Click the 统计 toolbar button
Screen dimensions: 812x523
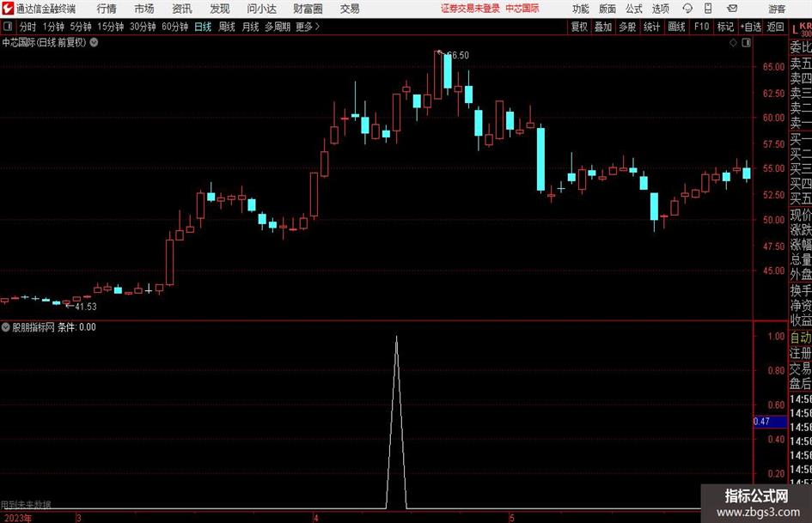[x=651, y=27]
